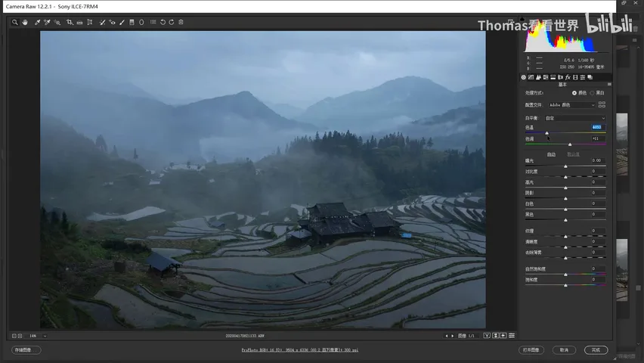
Task: Switch to the HSL Adjustments tab
Action: [546, 77]
